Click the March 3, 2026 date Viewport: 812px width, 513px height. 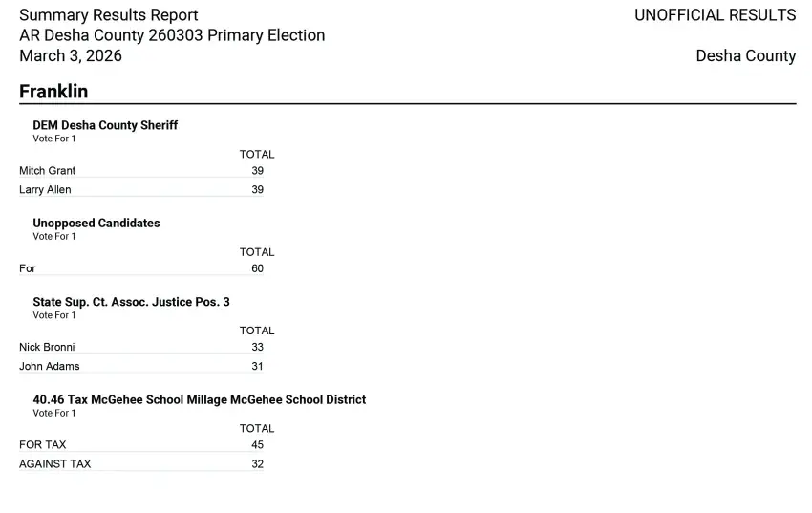tap(71, 55)
